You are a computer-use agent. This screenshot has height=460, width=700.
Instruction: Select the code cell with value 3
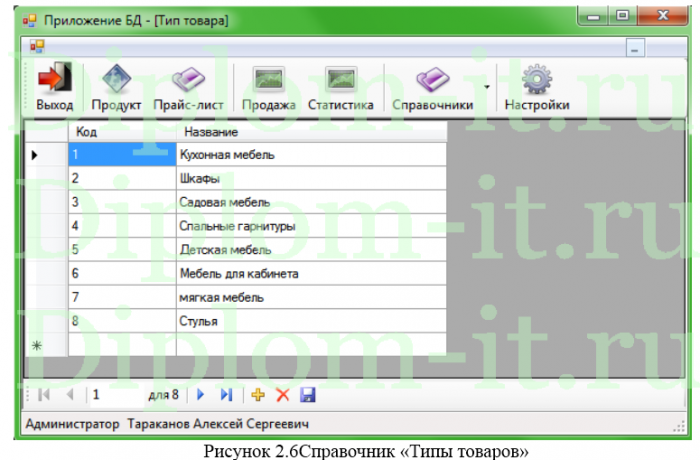point(122,202)
